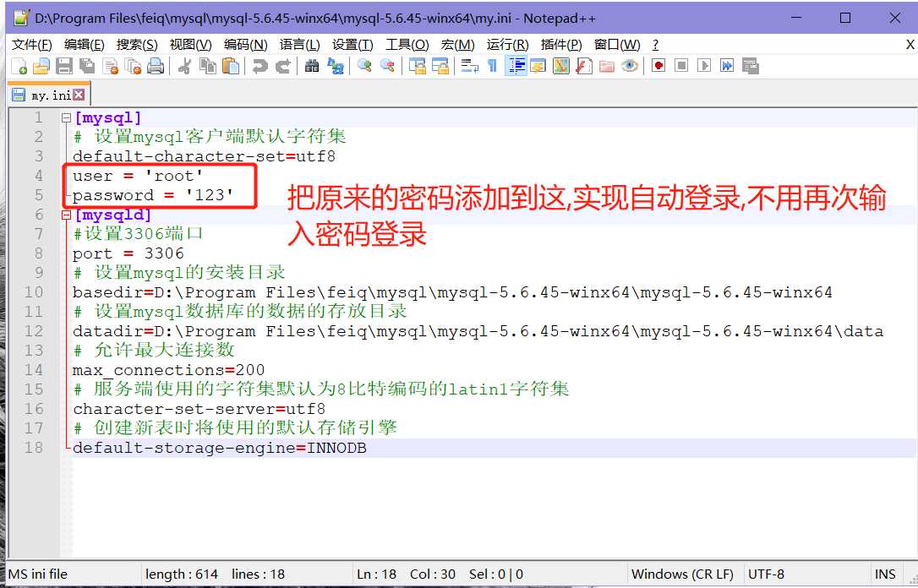The width and height of the screenshot is (918, 588).
Task: Open the 工具(O) menu
Action: (x=407, y=45)
